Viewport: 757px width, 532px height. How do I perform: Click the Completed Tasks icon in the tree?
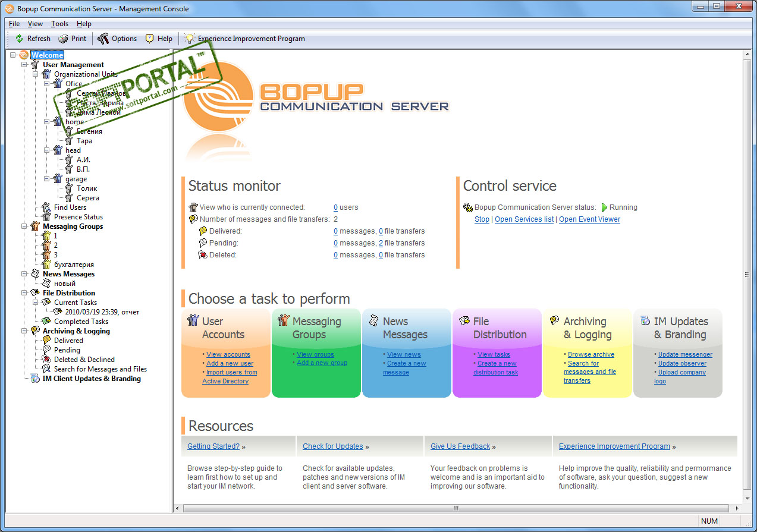pyautogui.click(x=46, y=322)
